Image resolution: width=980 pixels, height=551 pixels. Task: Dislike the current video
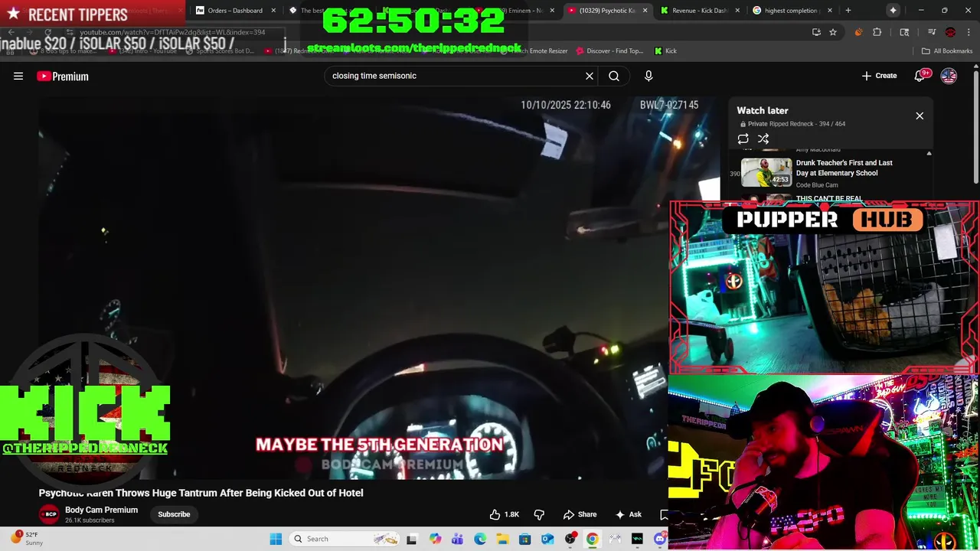tap(539, 514)
